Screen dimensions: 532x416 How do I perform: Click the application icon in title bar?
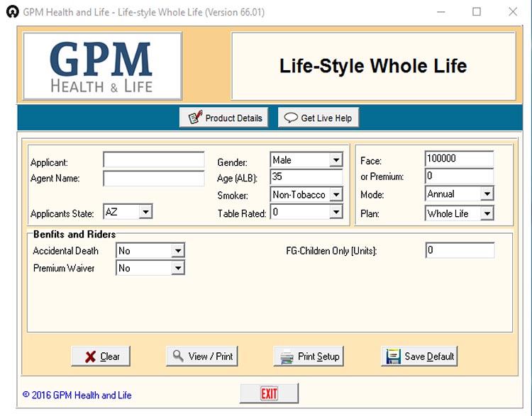click(13, 12)
